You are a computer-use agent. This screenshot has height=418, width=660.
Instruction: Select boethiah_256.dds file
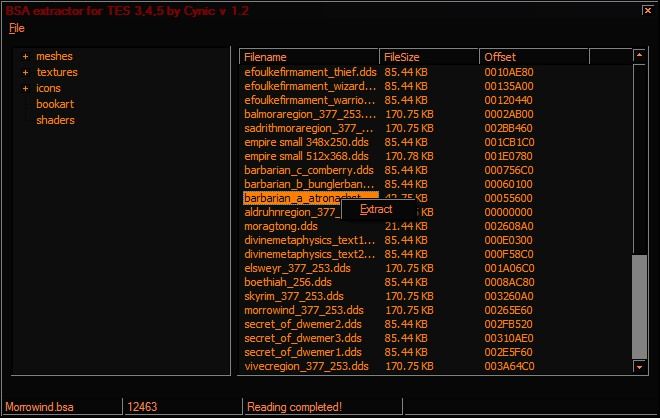coord(288,282)
